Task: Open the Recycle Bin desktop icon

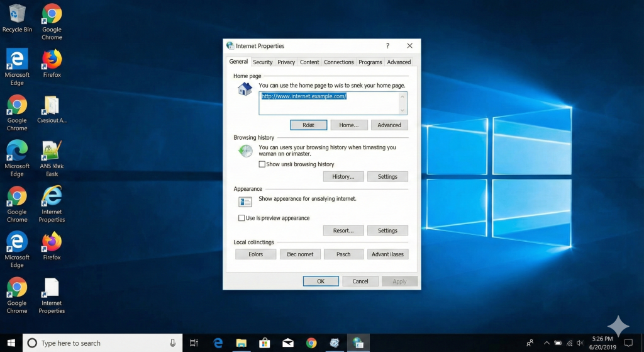Action: coord(17,14)
